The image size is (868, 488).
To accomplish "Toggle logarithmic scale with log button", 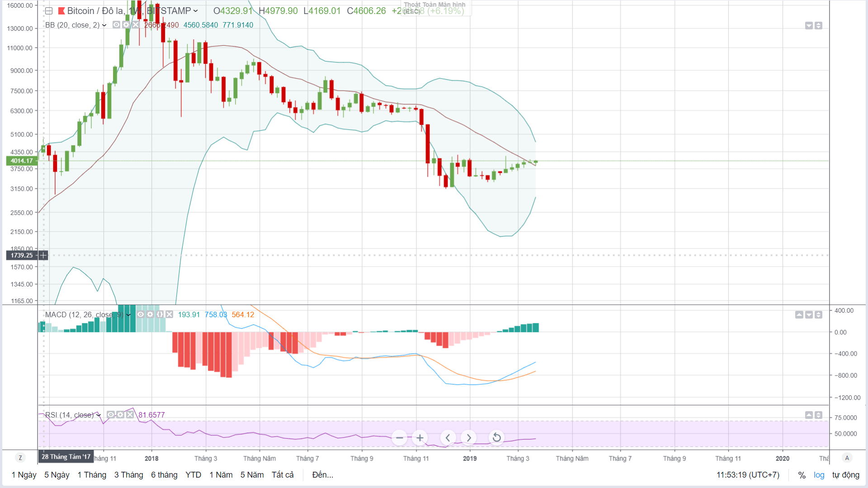I will [819, 475].
